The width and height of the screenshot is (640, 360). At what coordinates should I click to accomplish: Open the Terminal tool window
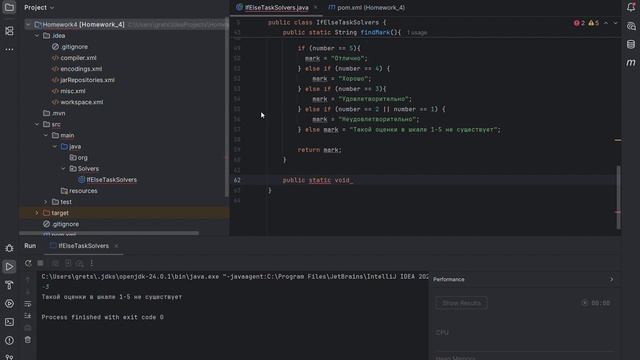9,322
